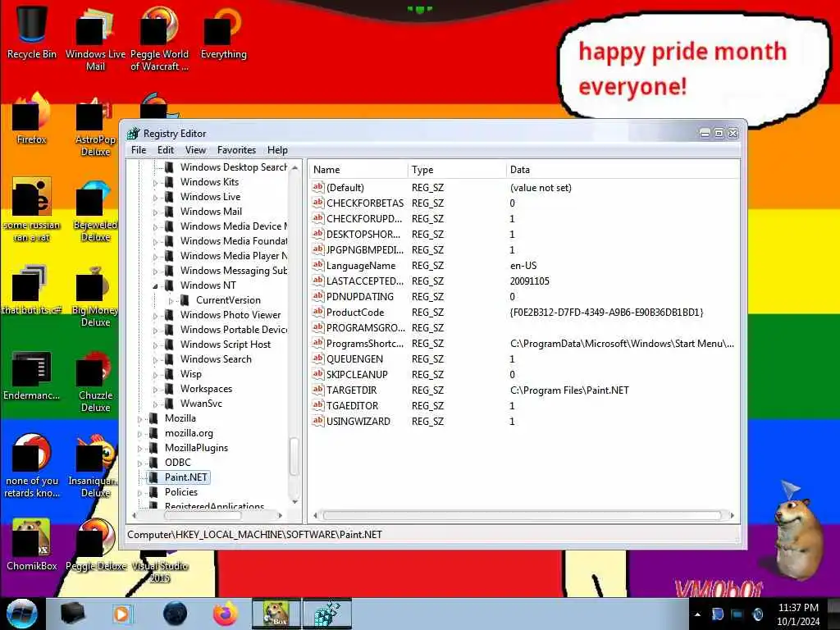Select the Windows Script Host key
The image size is (840, 630).
pyautogui.click(x=226, y=344)
